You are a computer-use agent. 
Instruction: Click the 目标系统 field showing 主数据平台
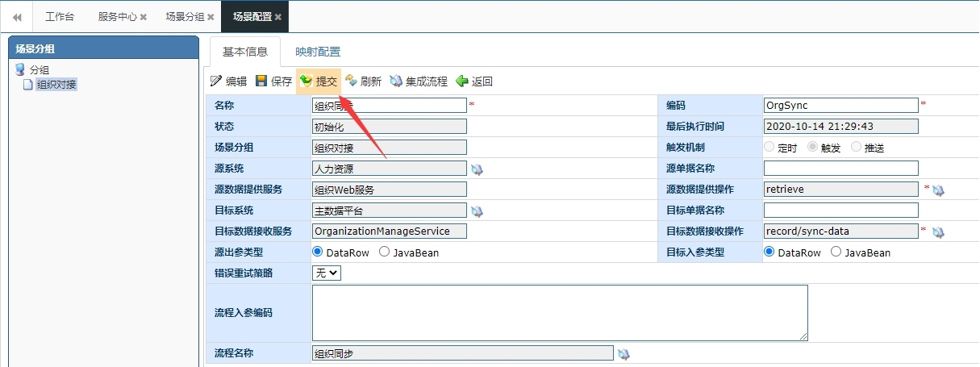[x=390, y=210]
